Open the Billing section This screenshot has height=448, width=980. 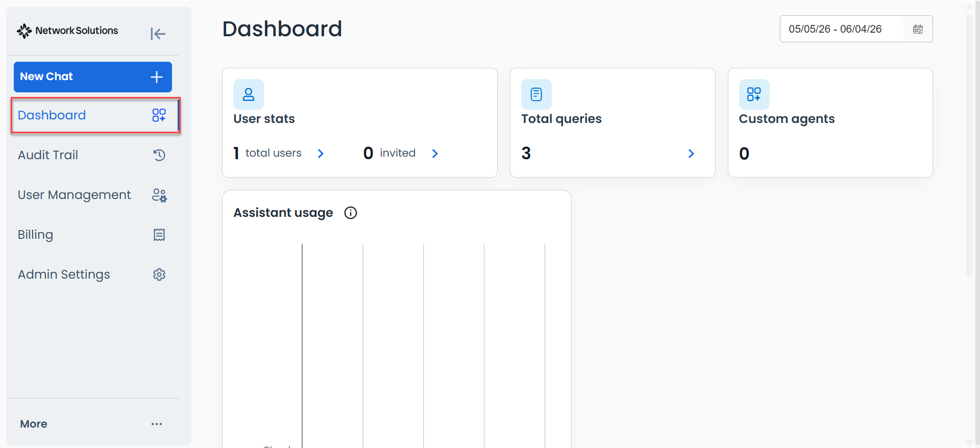pos(93,235)
